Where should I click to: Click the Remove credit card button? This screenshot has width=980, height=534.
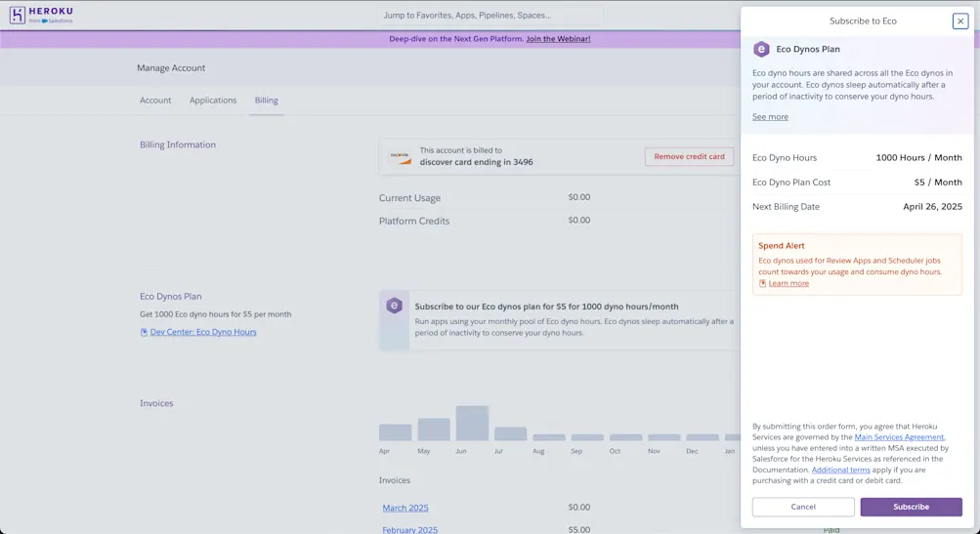(x=690, y=157)
